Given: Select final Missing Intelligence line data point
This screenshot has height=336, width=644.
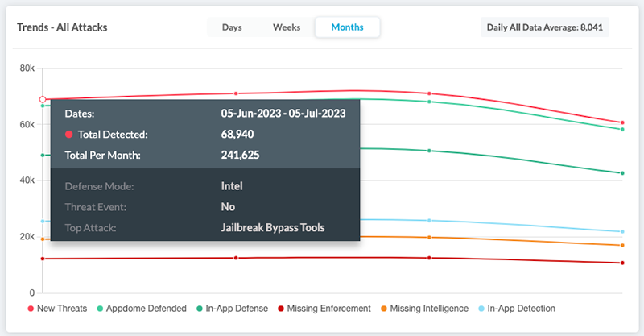Looking at the screenshot, I should tap(622, 246).
